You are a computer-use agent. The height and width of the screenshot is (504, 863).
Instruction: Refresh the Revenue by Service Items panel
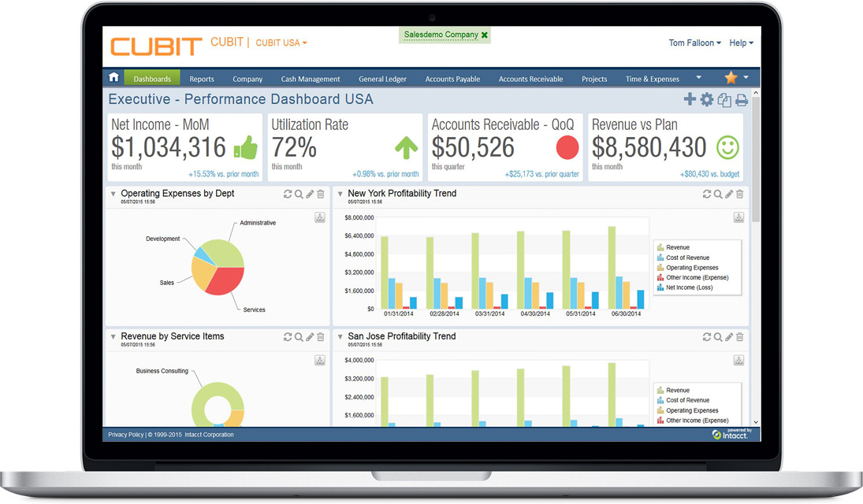(x=288, y=337)
